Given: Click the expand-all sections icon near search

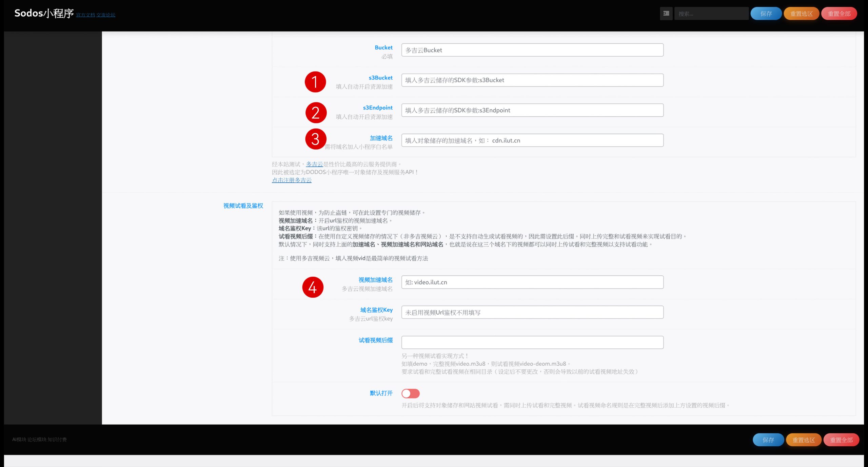Looking at the screenshot, I should point(666,14).
